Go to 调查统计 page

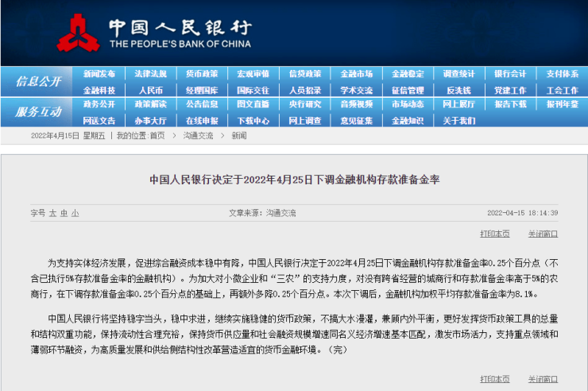(458, 74)
